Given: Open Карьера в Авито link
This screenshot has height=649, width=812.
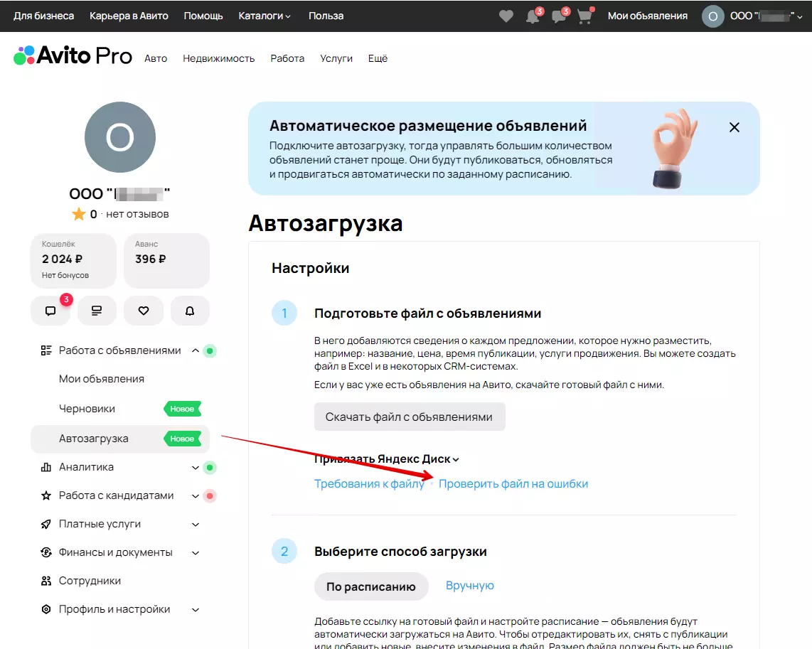Looking at the screenshot, I should click(129, 16).
